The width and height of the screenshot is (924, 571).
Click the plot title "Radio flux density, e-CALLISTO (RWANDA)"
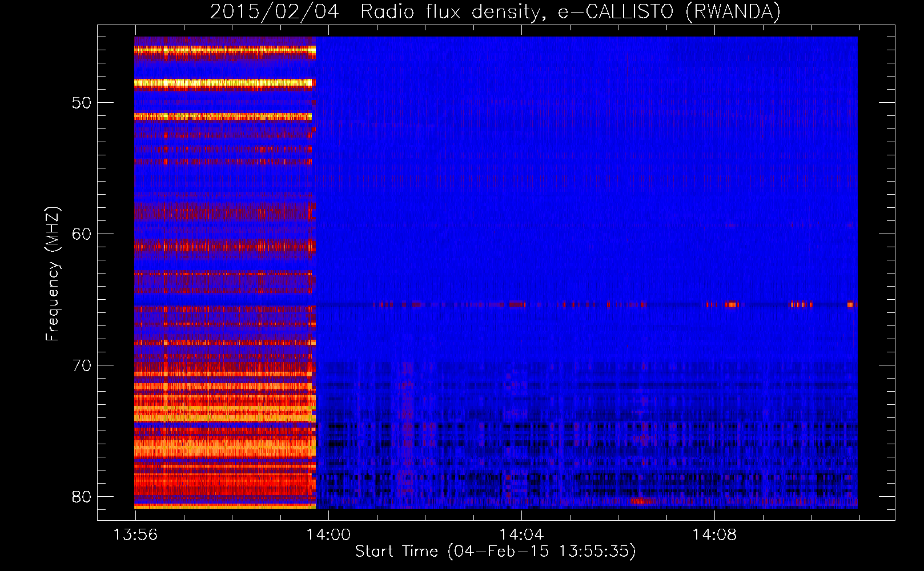571,12
